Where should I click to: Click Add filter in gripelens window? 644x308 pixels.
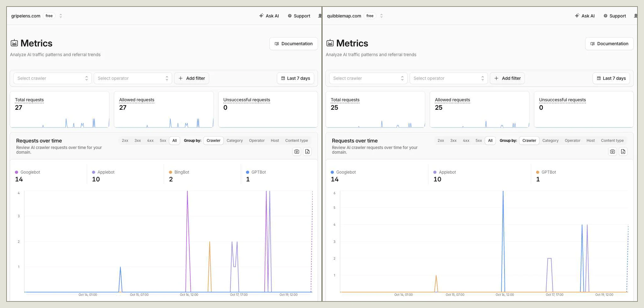(192, 78)
